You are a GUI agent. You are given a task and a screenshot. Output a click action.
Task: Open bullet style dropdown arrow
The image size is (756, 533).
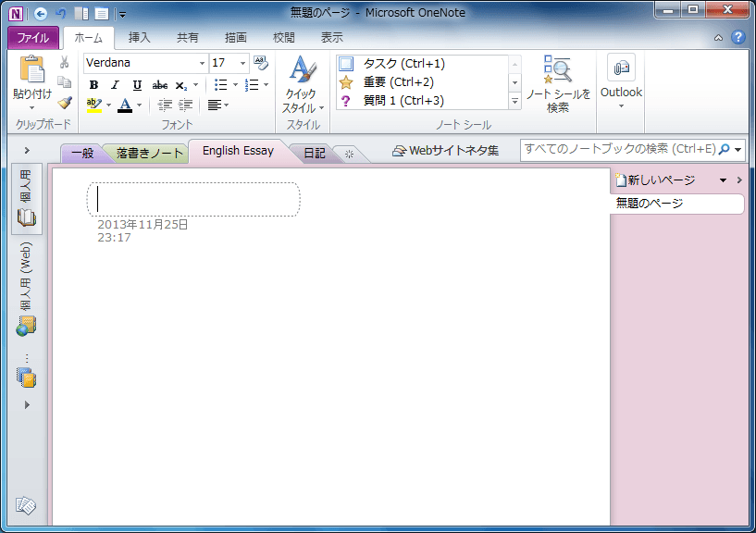(235, 85)
